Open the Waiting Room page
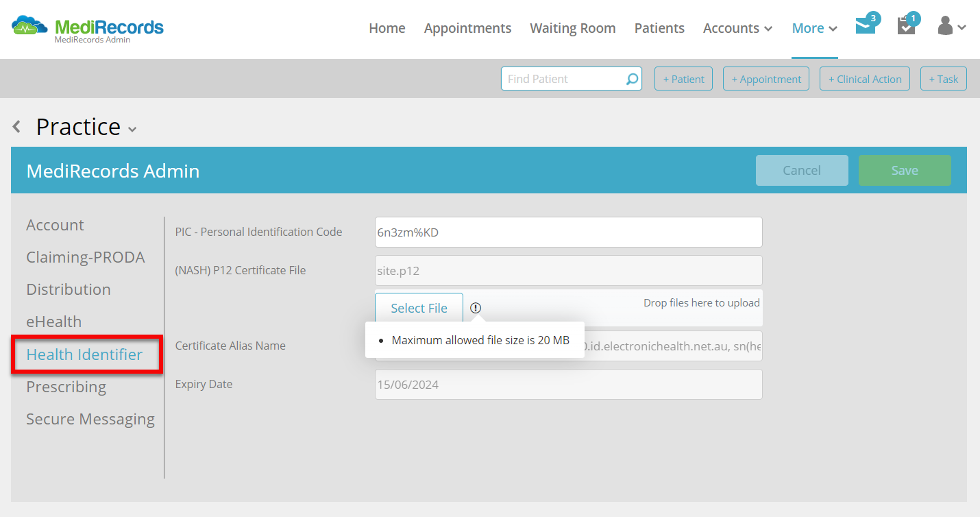The image size is (980, 517). click(573, 28)
